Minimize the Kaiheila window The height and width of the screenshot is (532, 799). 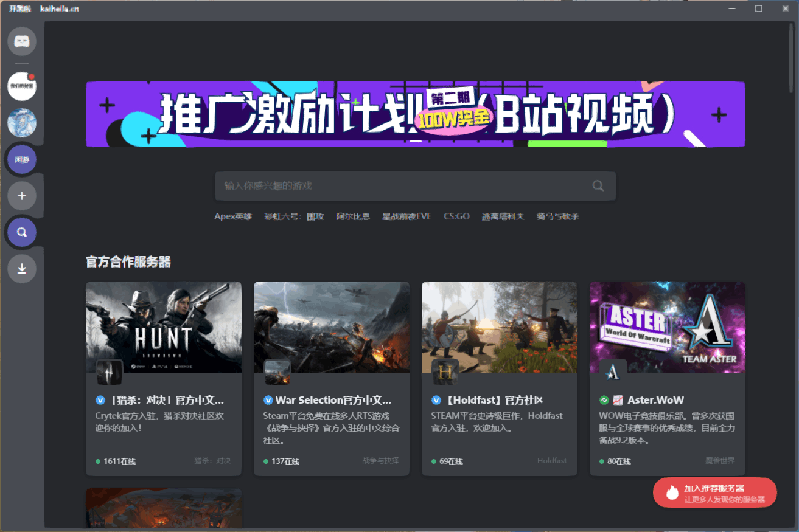point(732,9)
